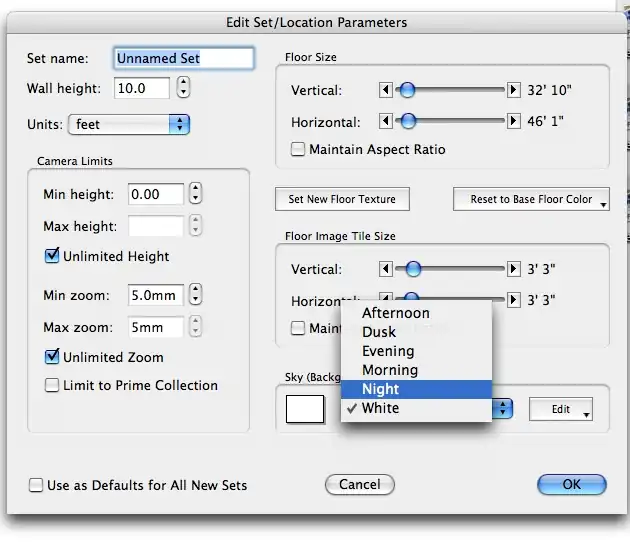630x549 pixels.
Task: Choose Dusk in the sky list
Action: 379,332
